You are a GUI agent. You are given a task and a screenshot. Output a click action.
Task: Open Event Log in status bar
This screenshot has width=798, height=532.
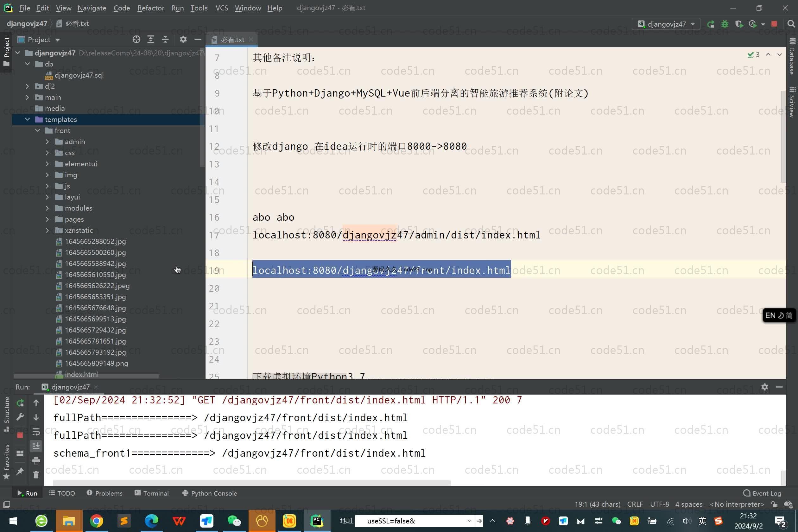(762, 493)
